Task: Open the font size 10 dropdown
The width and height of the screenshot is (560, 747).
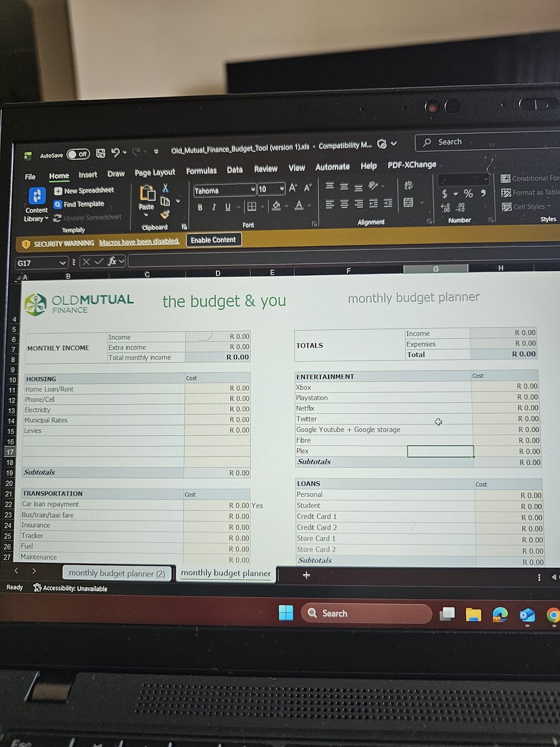Action: coord(282,189)
